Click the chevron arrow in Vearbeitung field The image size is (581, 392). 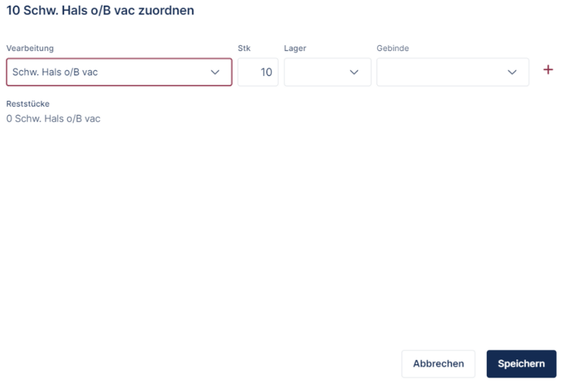point(215,72)
